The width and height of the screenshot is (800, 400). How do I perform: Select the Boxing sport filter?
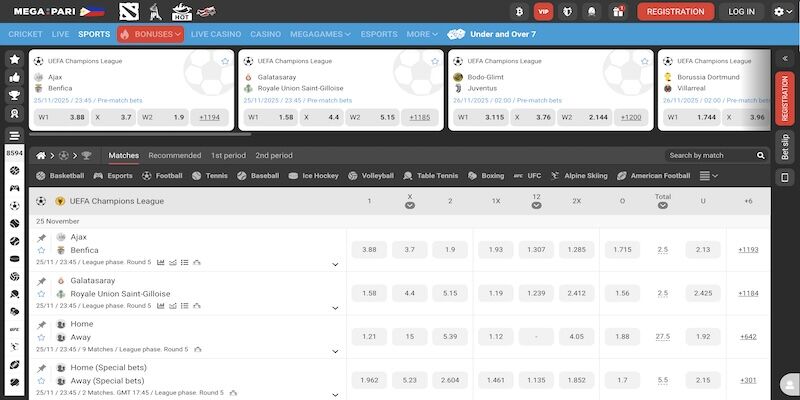tap(486, 176)
